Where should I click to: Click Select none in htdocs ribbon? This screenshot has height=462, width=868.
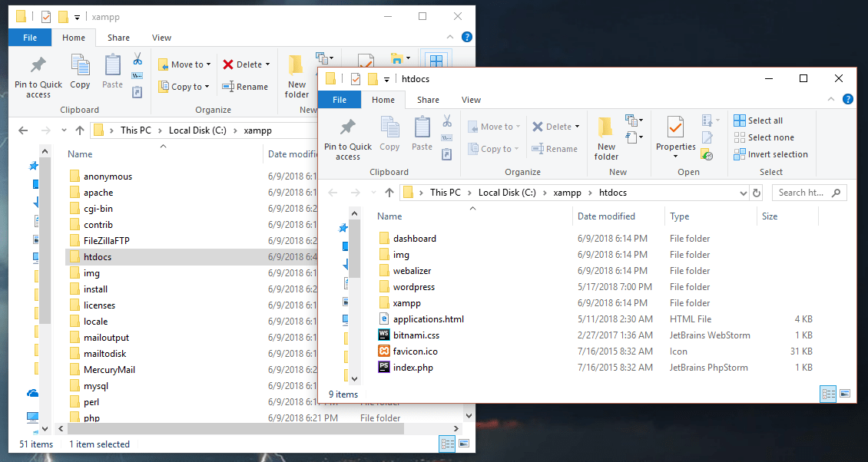click(x=764, y=137)
